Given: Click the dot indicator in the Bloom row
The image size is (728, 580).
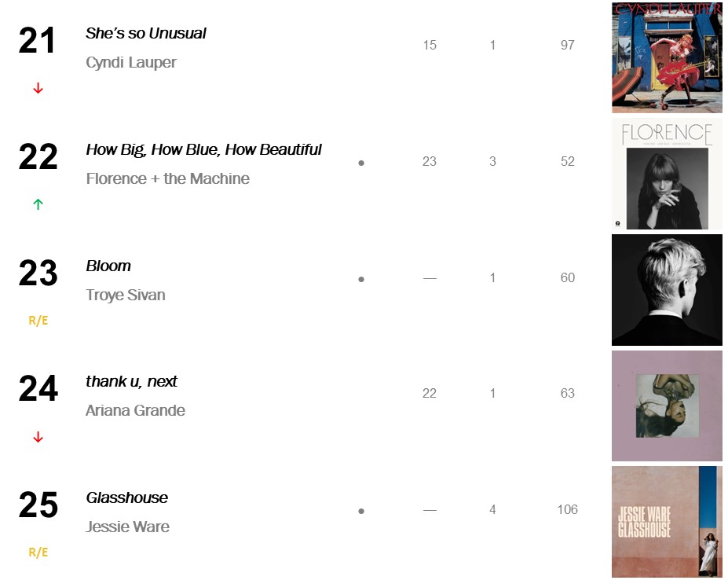Looking at the screenshot, I should tap(361, 279).
